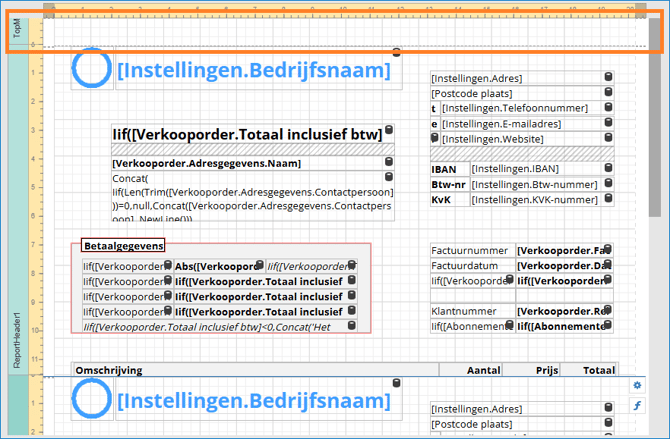Select the Factuurnummer label
The image size is (670, 439).
pyautogui.click(x=470, y=250)
